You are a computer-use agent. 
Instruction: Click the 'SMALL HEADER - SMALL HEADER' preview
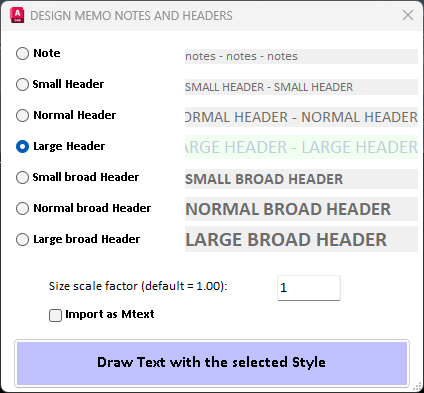click(301, 87)
